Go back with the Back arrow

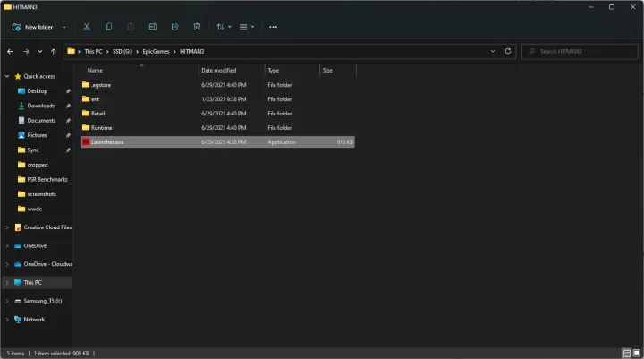(x=10, y=51)
